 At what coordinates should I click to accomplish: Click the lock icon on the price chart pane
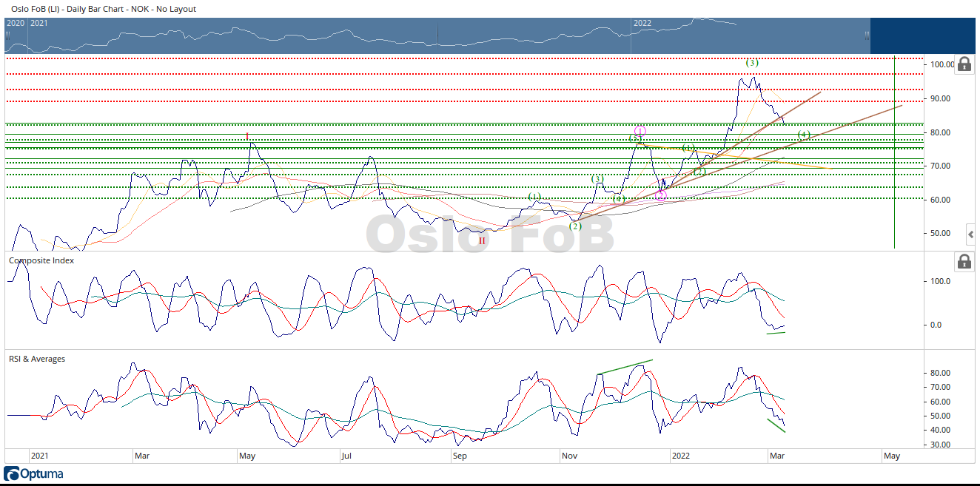pos(964,64)
